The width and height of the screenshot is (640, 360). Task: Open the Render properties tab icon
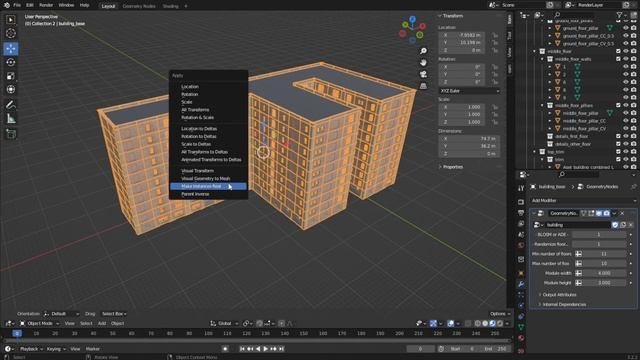[521, 202]
